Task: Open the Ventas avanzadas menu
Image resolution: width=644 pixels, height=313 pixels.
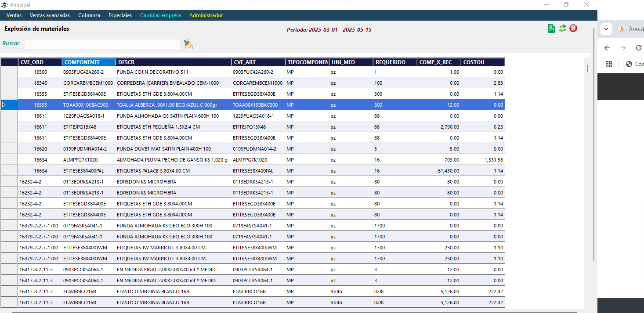Action: 50,15
